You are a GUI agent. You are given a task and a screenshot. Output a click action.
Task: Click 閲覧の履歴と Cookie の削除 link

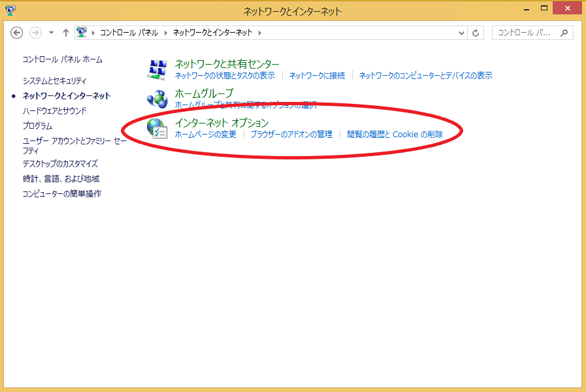point(395,135)
